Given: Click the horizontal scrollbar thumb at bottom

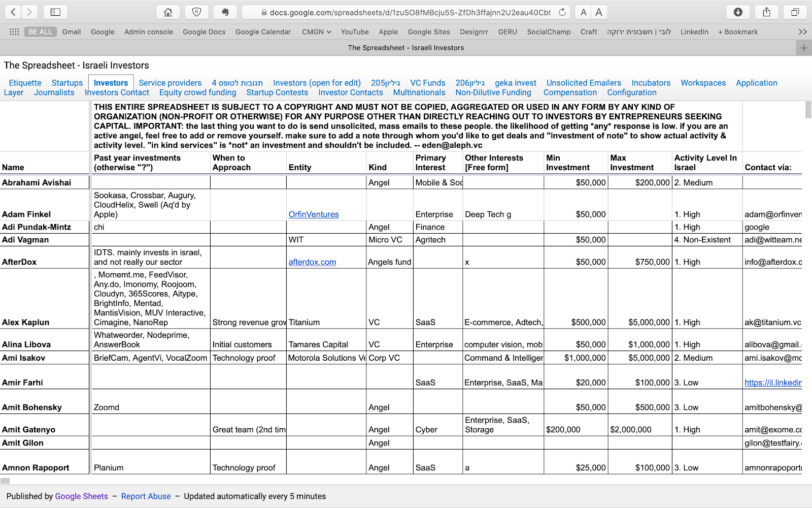Looking at the screenshot, I should [5, 481].
